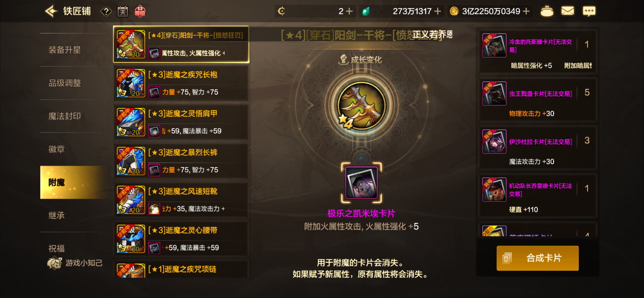Open the help question mark icon
Viewport: 644px width, 298px height.
106,11
